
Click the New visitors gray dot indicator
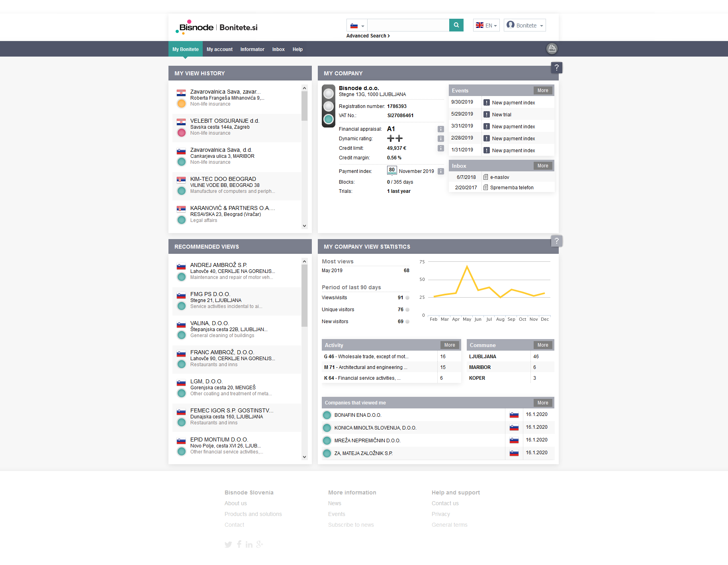click(407, 322)
